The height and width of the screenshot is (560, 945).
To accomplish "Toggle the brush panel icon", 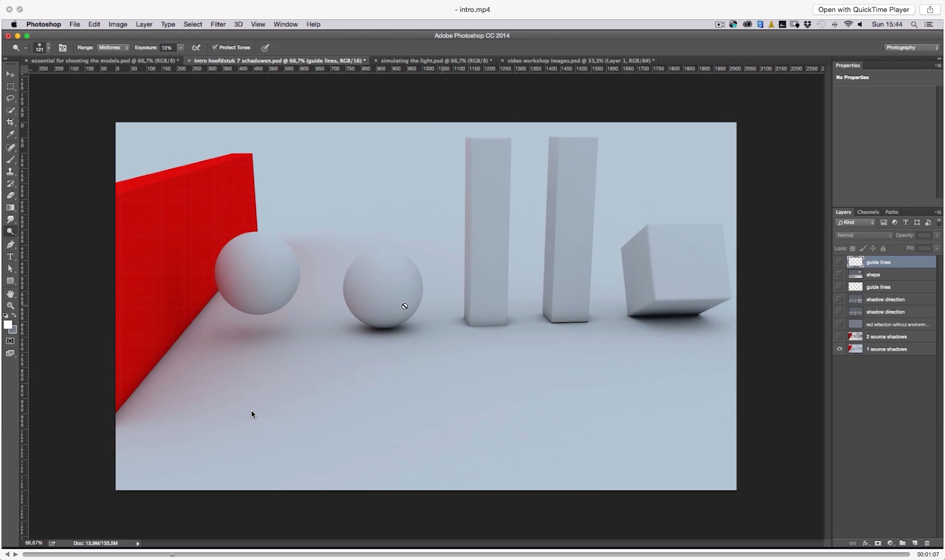I will point(63,47).
